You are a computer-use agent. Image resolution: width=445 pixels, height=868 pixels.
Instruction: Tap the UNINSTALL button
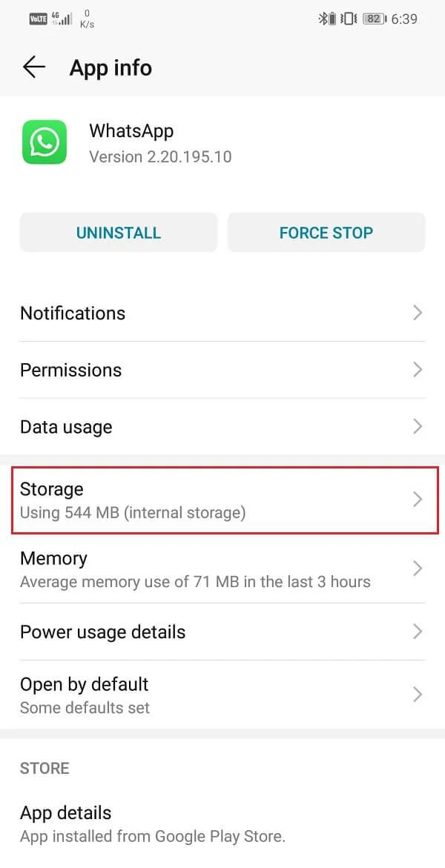pyautogui.click(x=118, y=232)
